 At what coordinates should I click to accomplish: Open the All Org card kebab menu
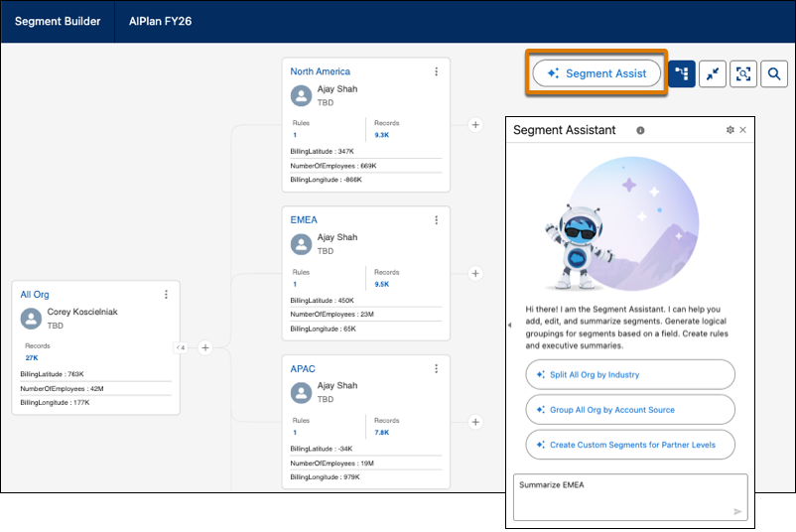[166, 295]
